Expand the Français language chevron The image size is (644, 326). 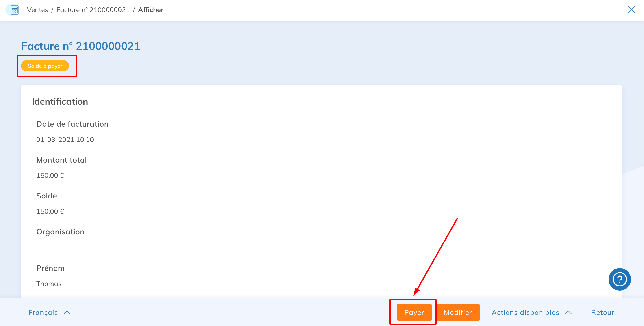[x=67, y=313]
